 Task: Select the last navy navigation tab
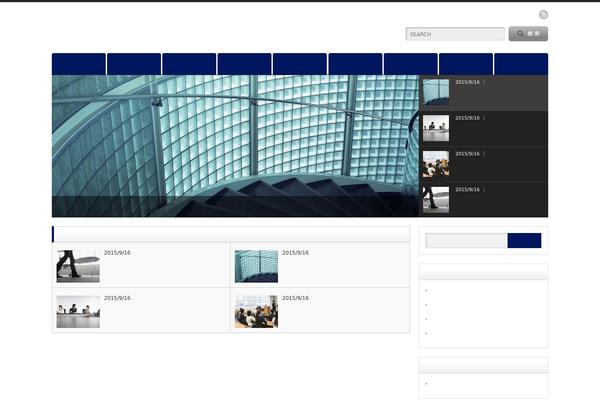tap(520, 64)
